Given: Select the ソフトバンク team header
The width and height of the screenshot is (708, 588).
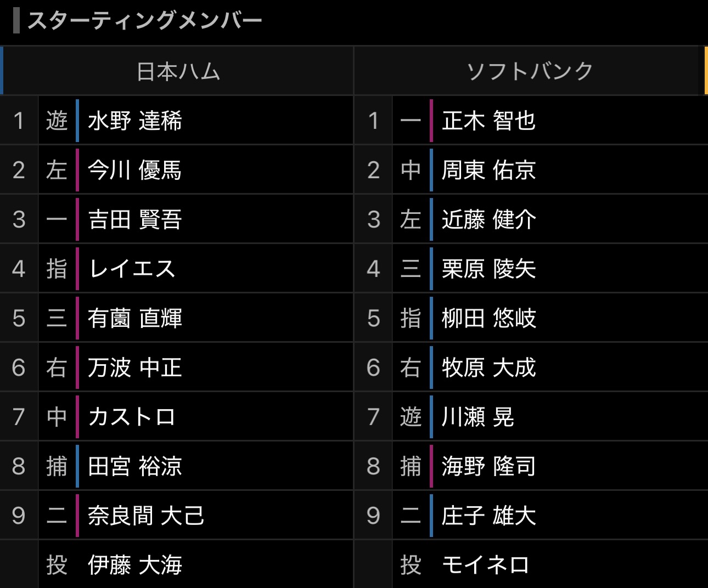Looking at the screenshot, I should click(x=530, y=71).
